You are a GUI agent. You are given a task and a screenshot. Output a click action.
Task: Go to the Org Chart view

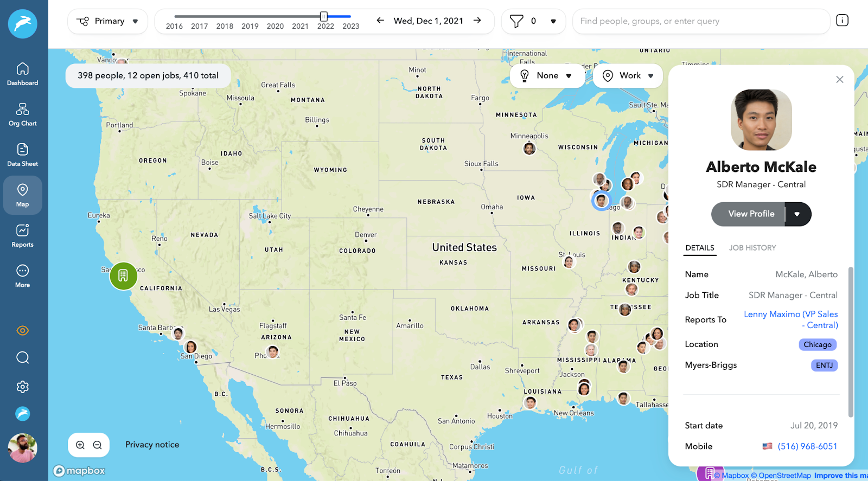[22, 115]
